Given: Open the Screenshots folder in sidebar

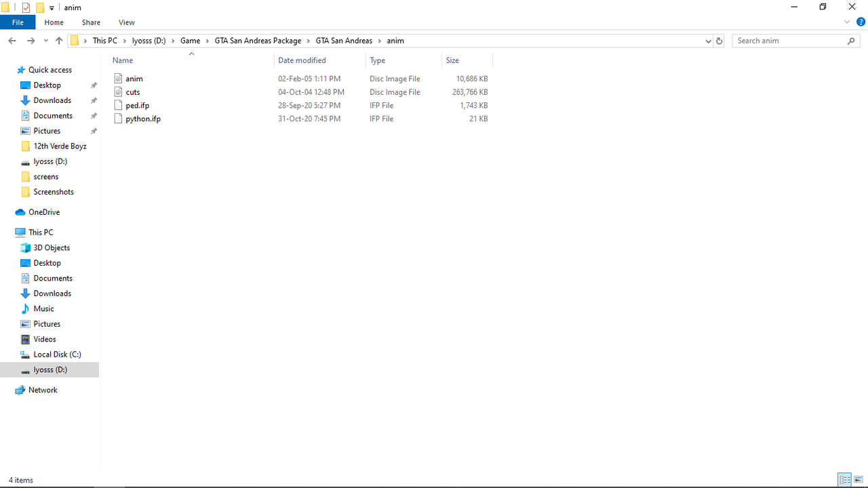Looking at the screenshot, I should pyautogui.click(x=54, y=192).
